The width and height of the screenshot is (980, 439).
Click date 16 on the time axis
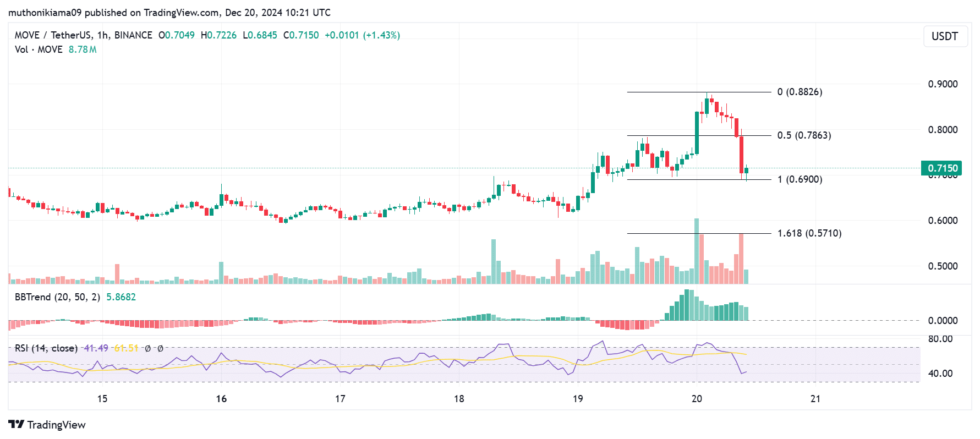pyautogui.click(x=221, y=399)
